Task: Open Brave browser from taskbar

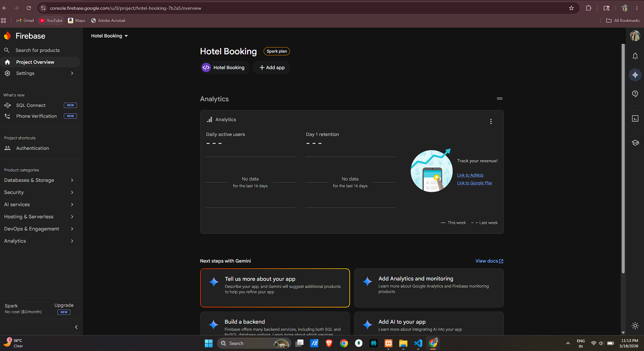Action: (x=329, y=343)
